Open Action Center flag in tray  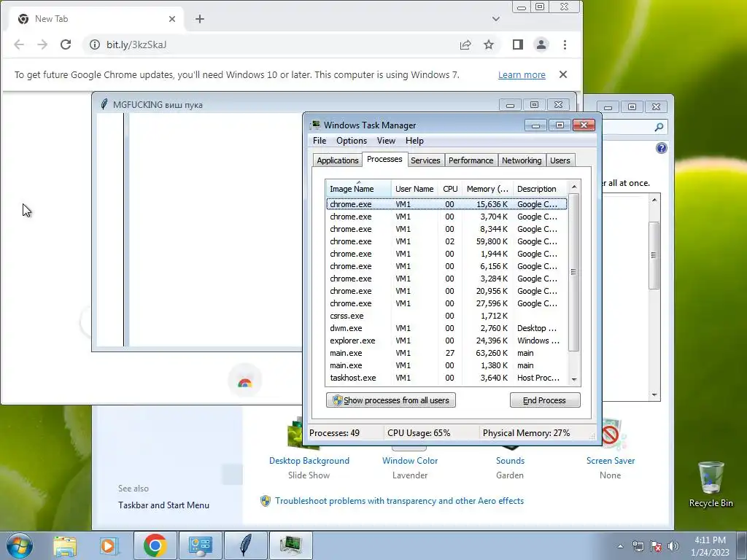tap(656, 546)
